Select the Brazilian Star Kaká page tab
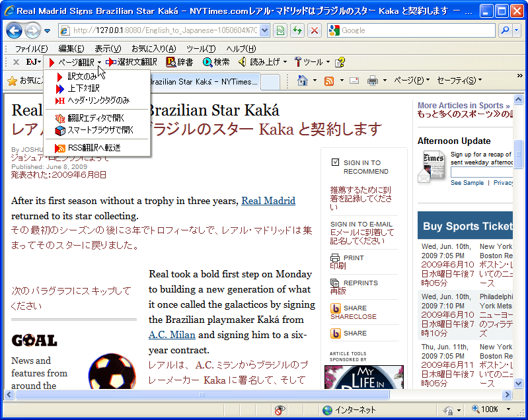The image size is (528, 420). tap(204, 82)
